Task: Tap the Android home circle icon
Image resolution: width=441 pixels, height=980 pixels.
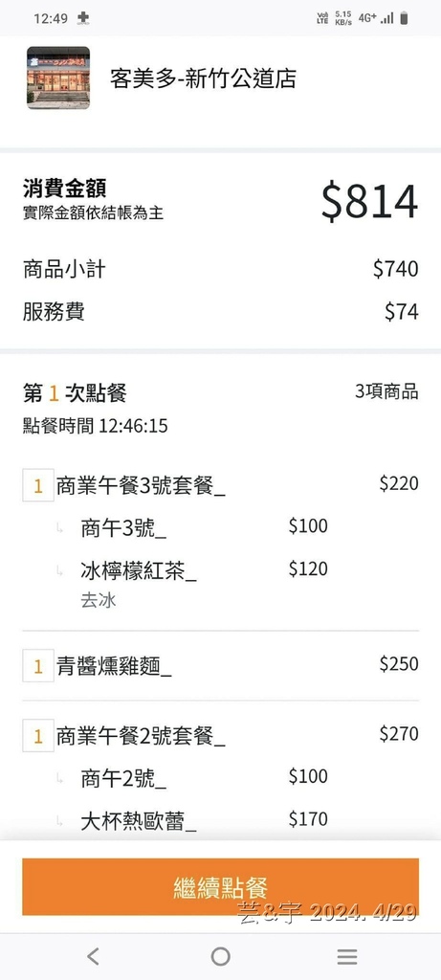Action: [220, 956]
